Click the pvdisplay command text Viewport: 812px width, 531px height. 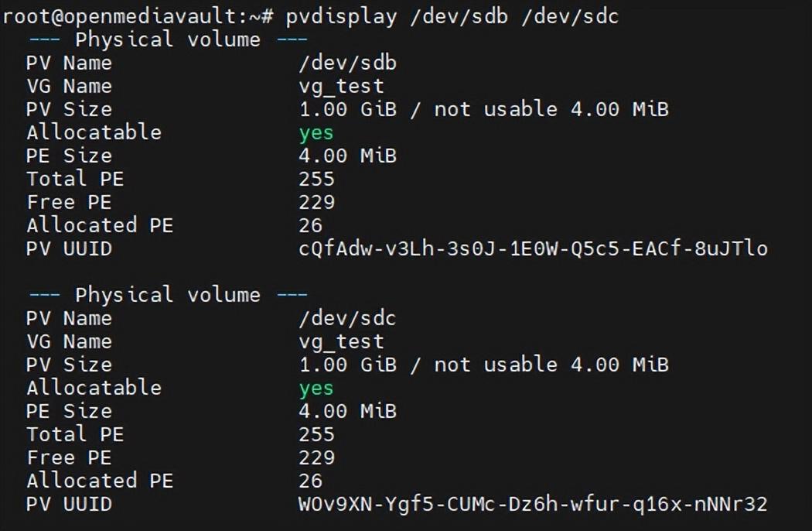coord(341,17)
